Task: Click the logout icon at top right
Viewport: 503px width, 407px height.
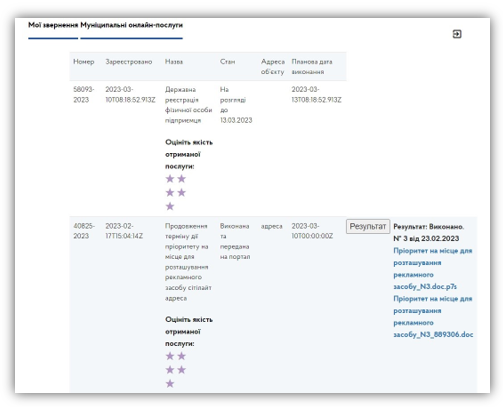Action: [457, 34]
